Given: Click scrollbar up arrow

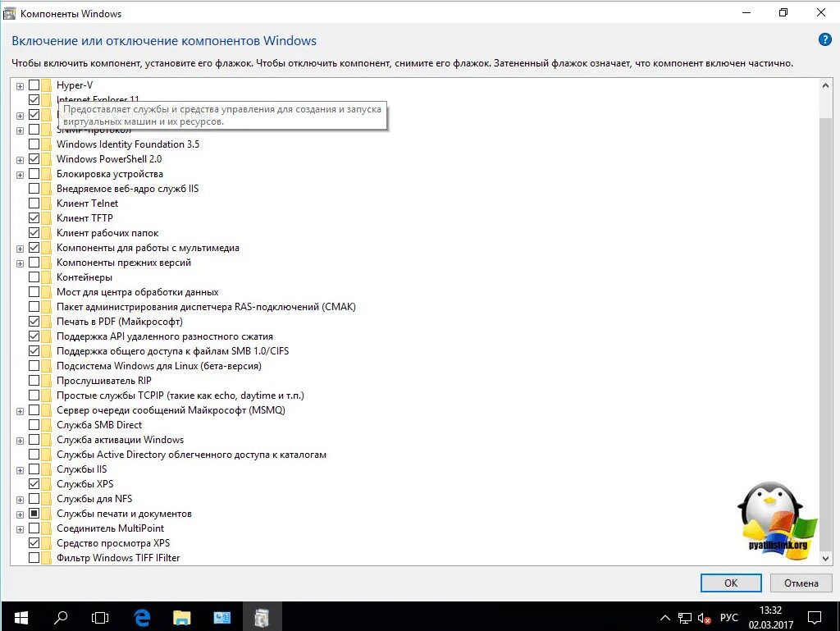Looking at the screenshot, I should [825, 85].
